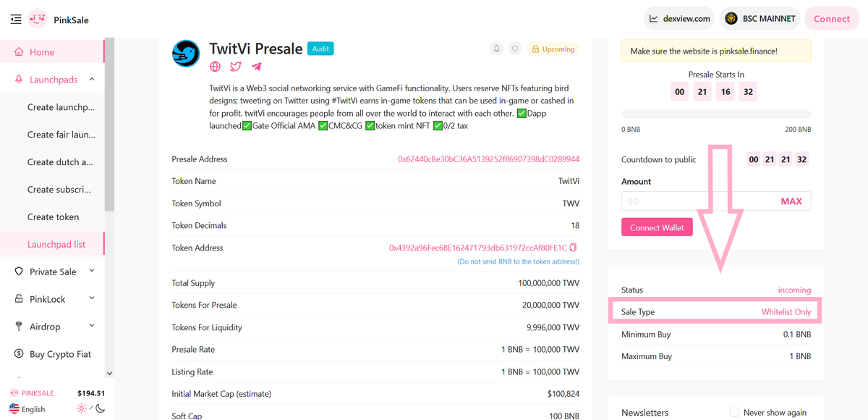The width and height of the screenshot is (868, 420).
Task: Open the token address link
Action: click(x=478, y=248)
